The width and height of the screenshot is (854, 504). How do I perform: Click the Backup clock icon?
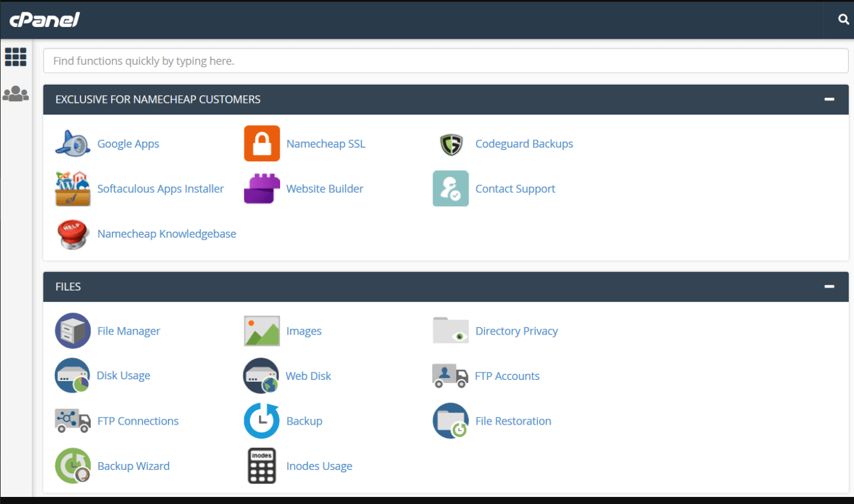pos(262,420)
